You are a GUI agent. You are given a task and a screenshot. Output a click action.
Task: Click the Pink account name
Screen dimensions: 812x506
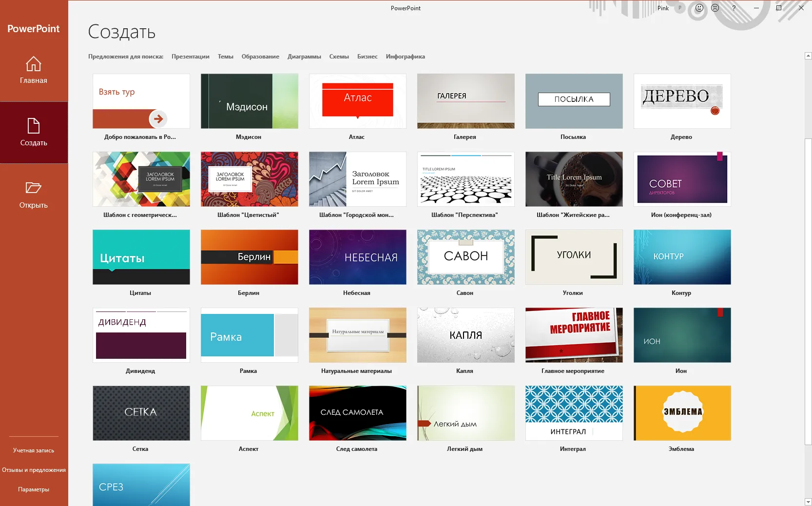pyautogui.click(x=663, y=8)
